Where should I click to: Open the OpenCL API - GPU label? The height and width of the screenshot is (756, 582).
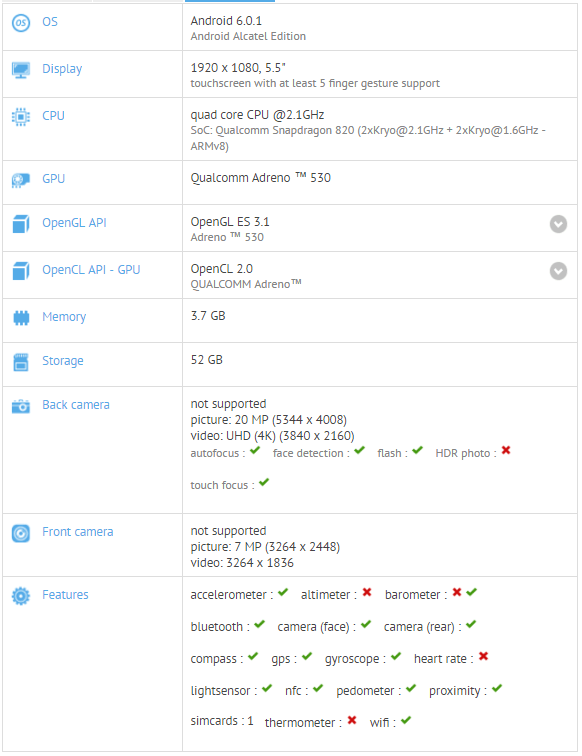(91, 270)
